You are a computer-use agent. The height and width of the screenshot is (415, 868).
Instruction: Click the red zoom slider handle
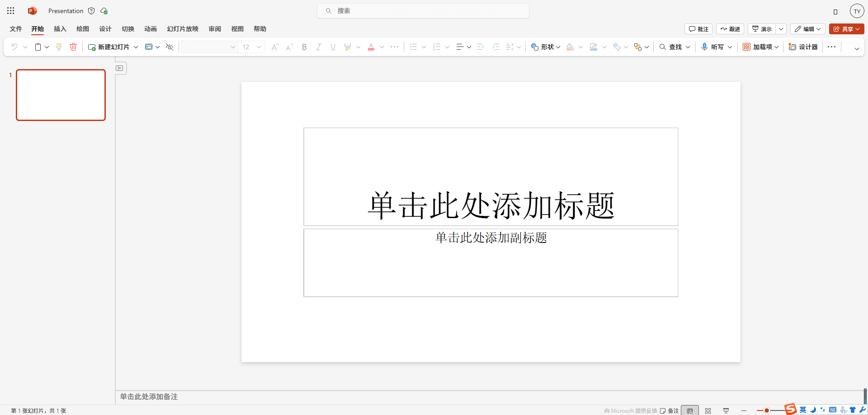pyautogui.click(x=767, y=410)
